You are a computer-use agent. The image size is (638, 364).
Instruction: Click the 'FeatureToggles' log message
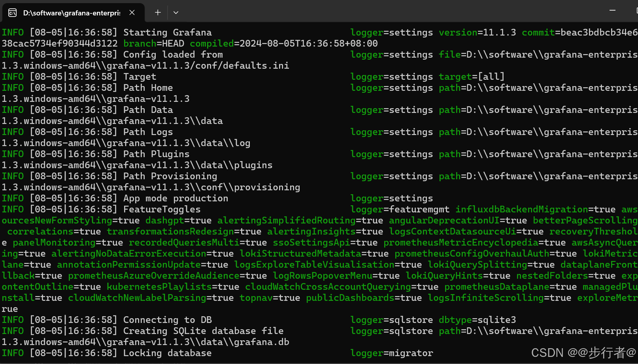(162, 209)
